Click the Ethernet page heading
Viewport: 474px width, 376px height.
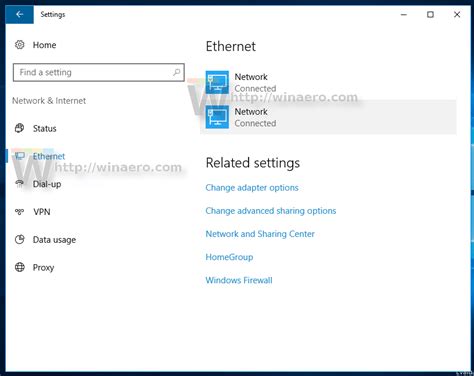231,46
